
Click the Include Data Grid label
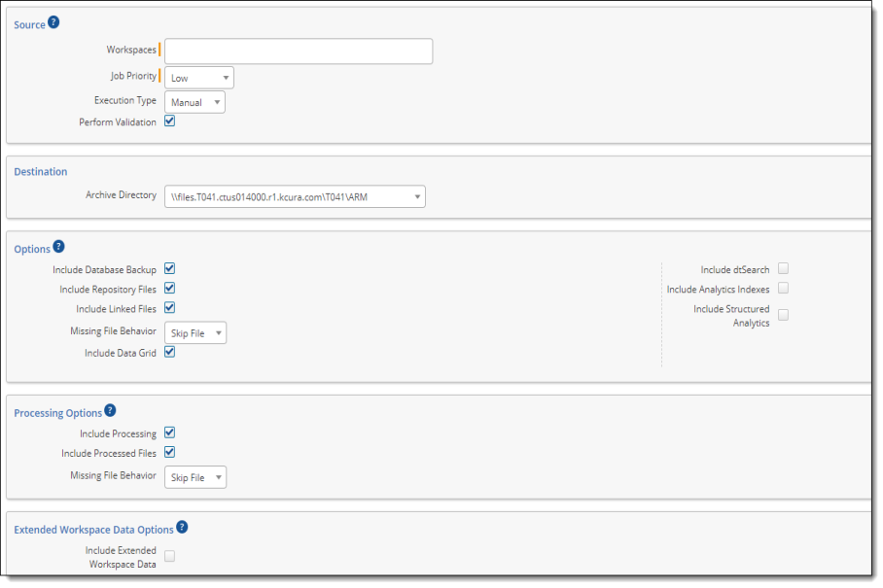(x=121, y=354)
